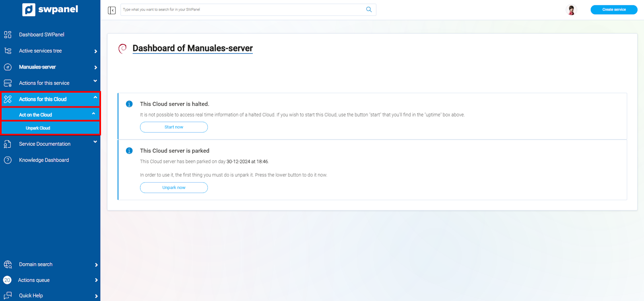Click the SWPanel logo in sidebar

click(50, 10)
